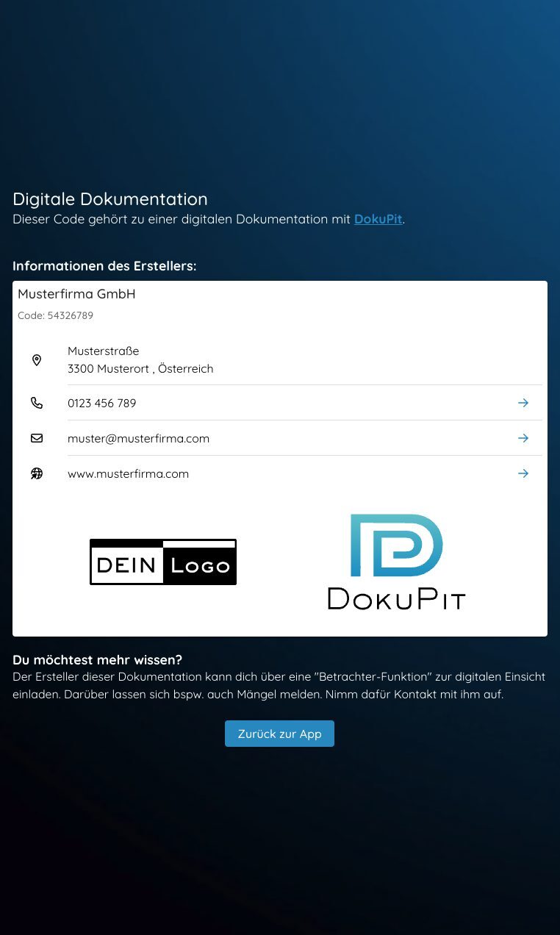Click the email envelope icon
The height and width of the screenshot is (935, 560).
(37, 438)
